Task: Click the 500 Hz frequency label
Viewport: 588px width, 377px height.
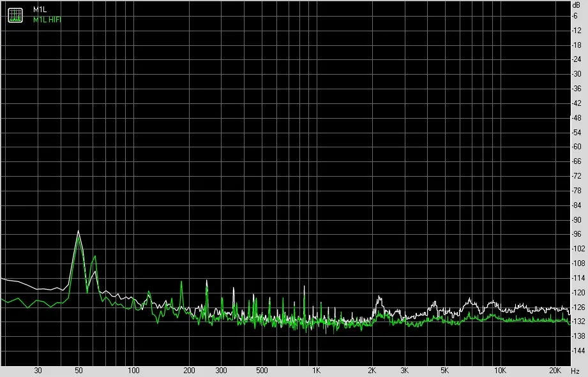Action: [x=262, y=371]
